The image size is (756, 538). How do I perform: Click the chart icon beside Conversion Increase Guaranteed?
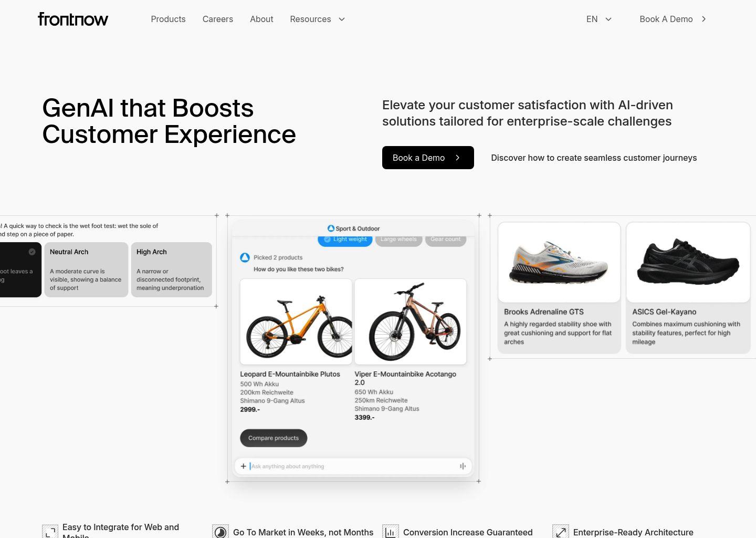[x=390, y=532]
